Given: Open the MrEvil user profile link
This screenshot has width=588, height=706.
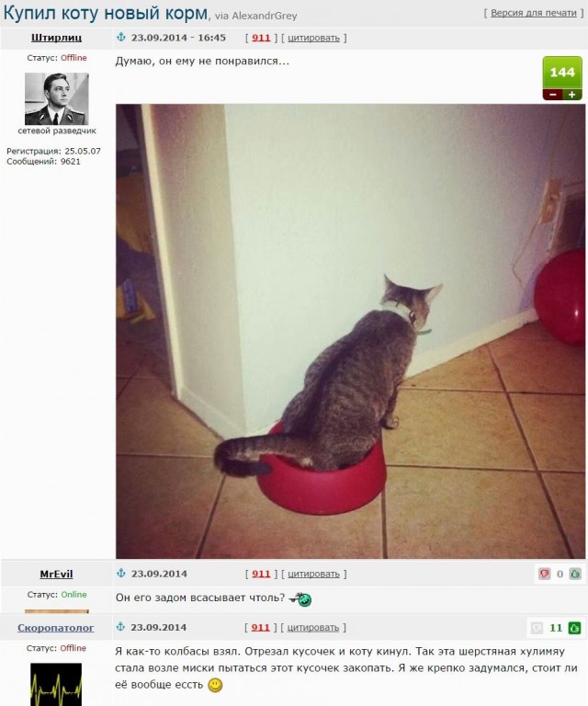Looking at the screenshot, I should point(56,574).
